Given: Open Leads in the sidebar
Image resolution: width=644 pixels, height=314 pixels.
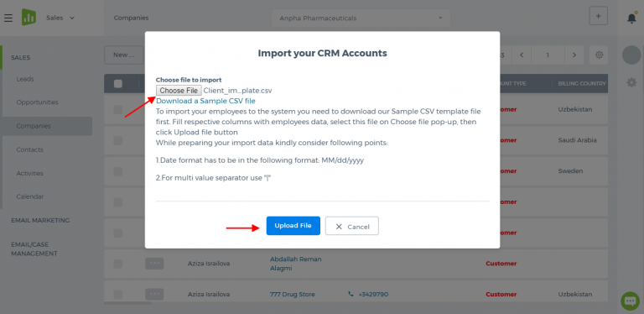Looking at the screenshot, I should coord(25,79).
